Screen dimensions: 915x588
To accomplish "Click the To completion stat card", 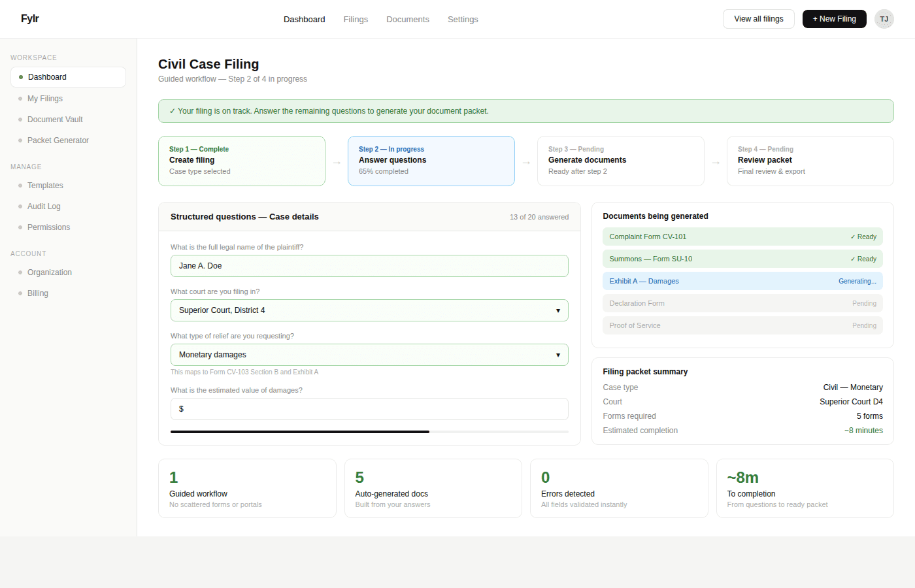I will (805, 489).
